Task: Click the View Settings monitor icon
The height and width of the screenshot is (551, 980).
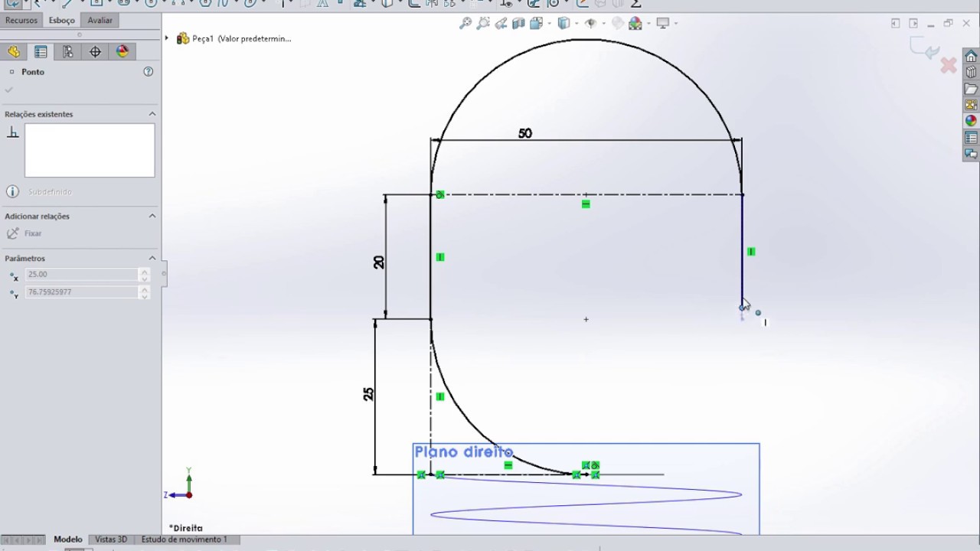Action: (x=662, y=23)
